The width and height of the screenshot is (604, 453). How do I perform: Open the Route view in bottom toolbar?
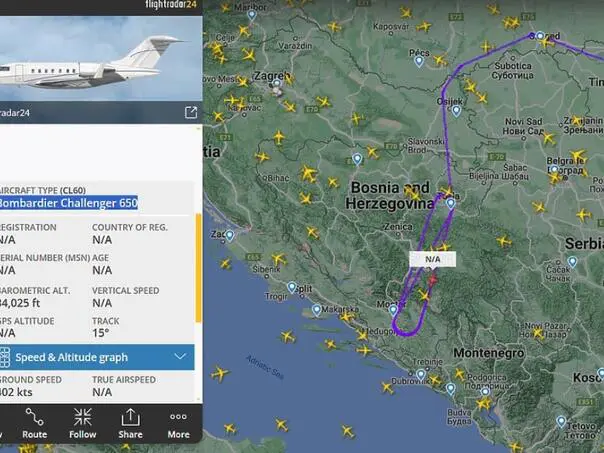34,424
